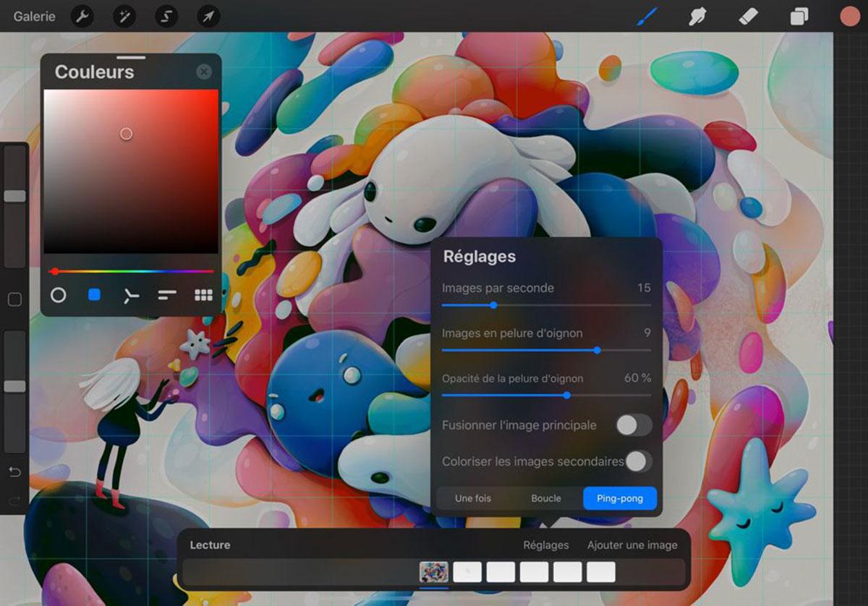
Task: Activate the Transform arrow tool
Action: point(208,16)
